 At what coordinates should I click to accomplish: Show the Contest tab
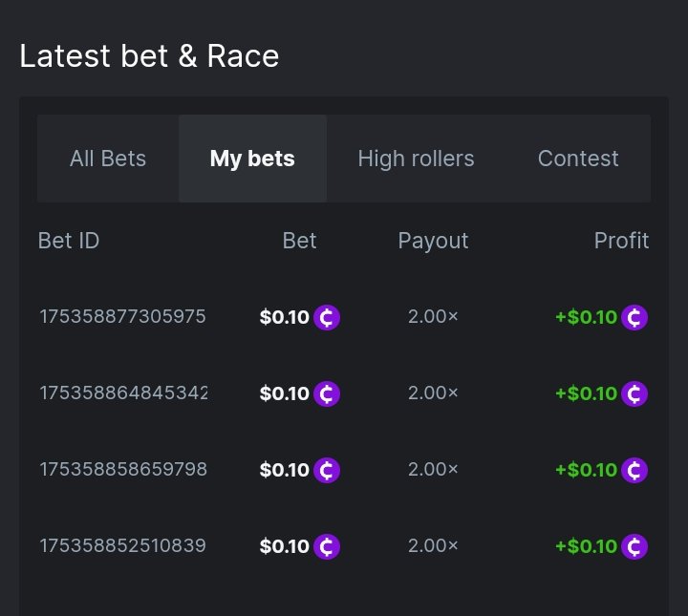(x=578, y=159)
